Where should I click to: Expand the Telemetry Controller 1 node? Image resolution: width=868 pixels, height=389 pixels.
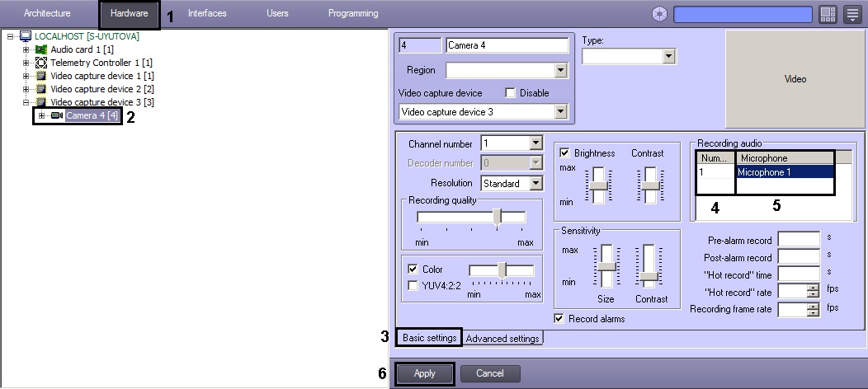(x=26, y=63)
